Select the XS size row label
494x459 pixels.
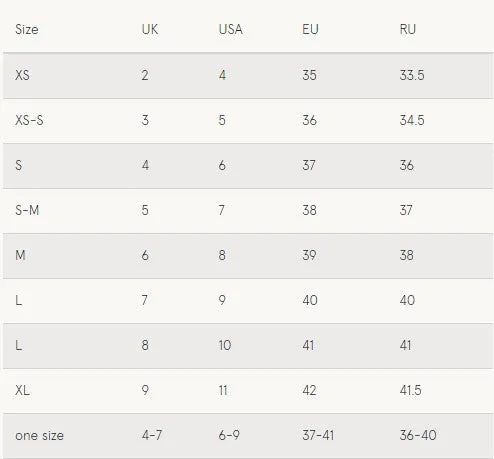coord(22,75)
